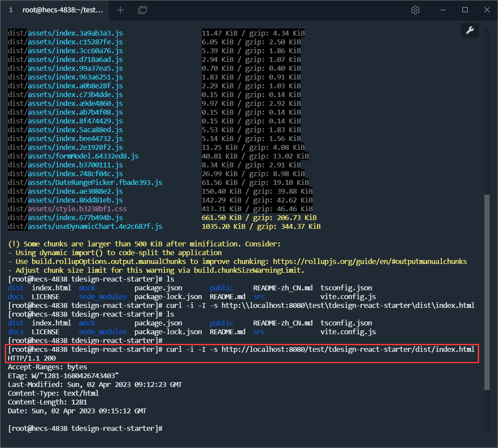Viewport: 498px width, 448px height.
Task: Click dist/assets/index.2e1928f2.js line
Action: tap(65, 147)
